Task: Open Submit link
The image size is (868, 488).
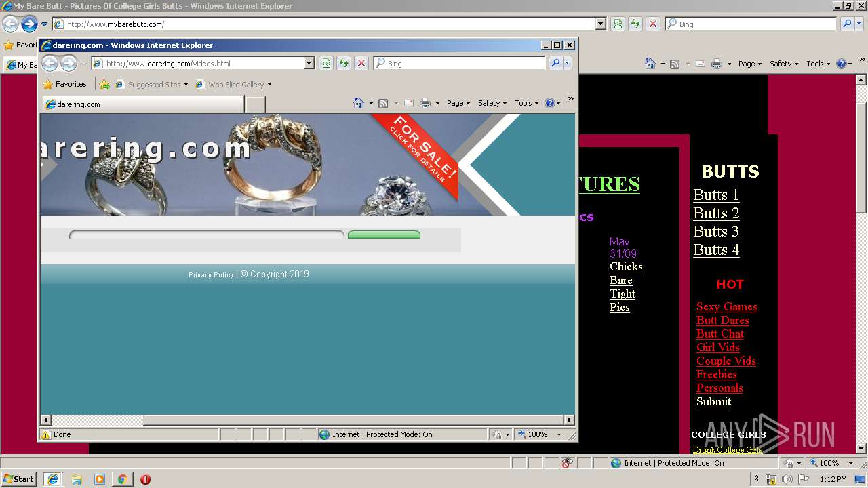Action: [x=713, y=401]
